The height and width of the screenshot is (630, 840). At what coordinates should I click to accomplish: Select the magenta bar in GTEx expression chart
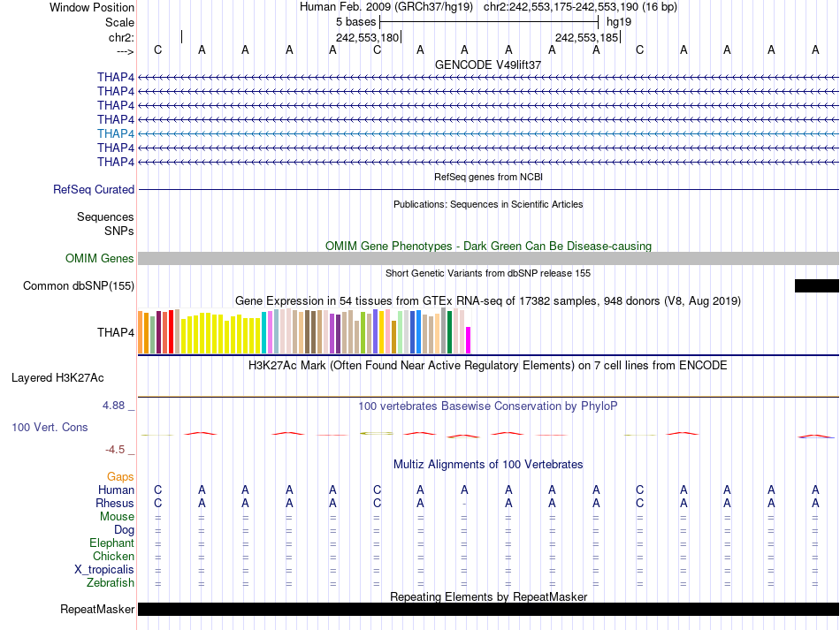(x=469, y=339)
